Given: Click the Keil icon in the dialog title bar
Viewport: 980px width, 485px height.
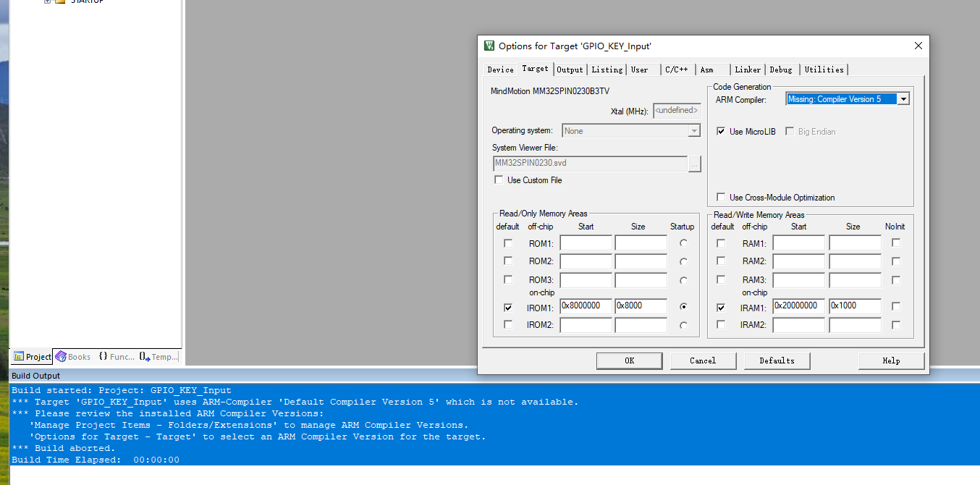Looking at the screenshot, I should [x=489, y=46].
